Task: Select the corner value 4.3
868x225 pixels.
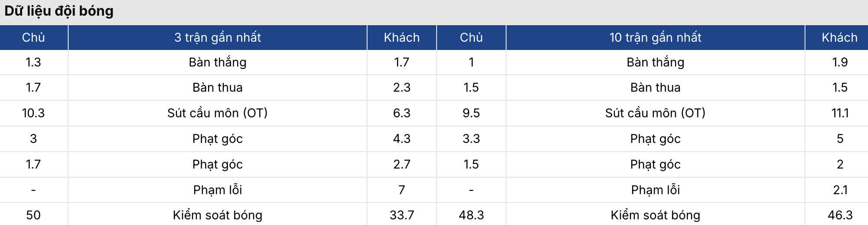Action: click(x=401, y=139)
